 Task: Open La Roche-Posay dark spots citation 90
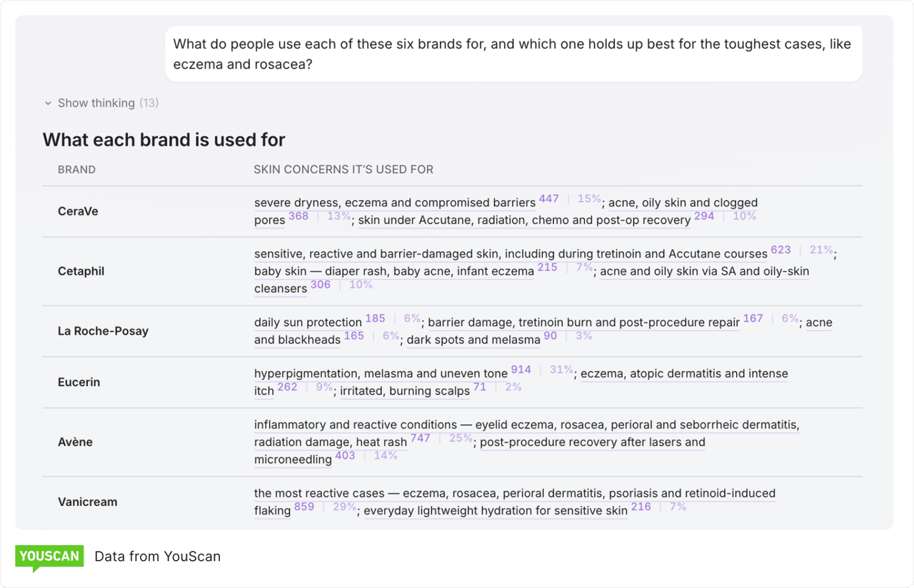click(550, 336)
